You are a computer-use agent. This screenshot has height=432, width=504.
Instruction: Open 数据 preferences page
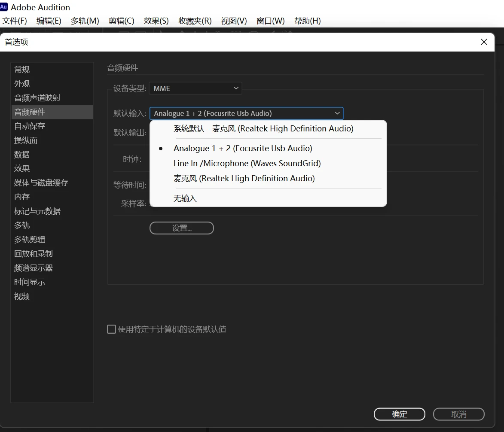pyautogui.click(x=52, y=155)
